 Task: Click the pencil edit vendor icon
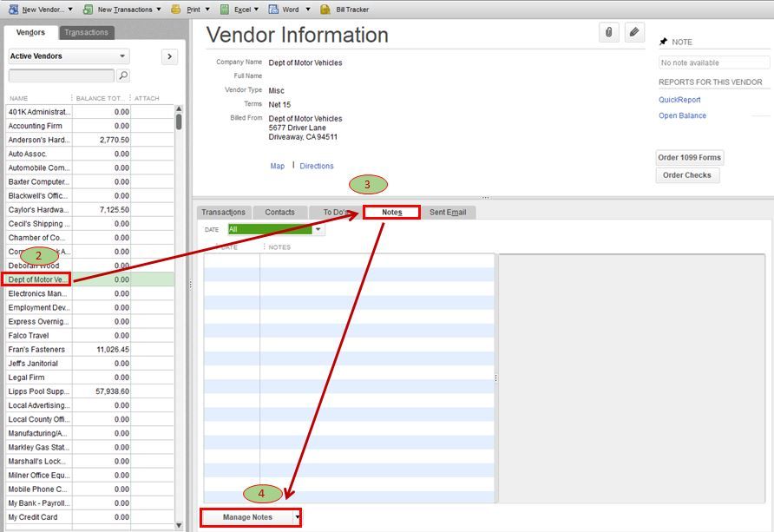pos(634,33)
